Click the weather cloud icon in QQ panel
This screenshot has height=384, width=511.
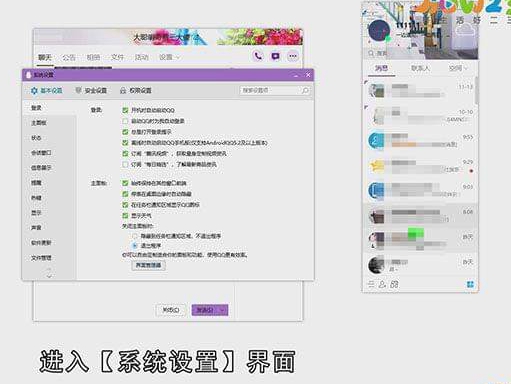pyautogui.click(x=466, y=29)
